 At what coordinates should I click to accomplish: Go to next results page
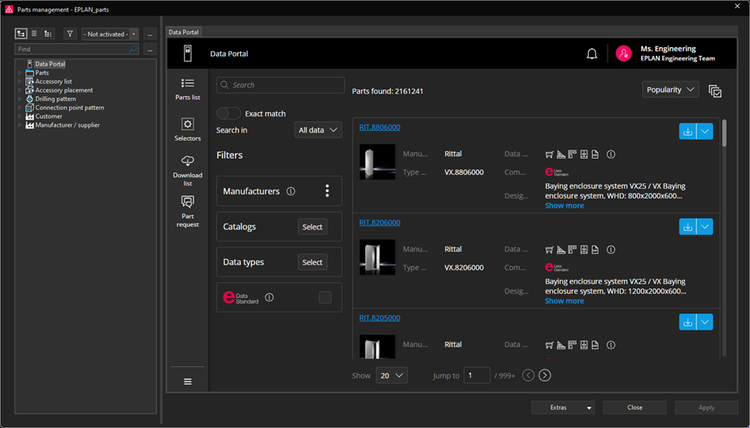(x=544, y=375)
